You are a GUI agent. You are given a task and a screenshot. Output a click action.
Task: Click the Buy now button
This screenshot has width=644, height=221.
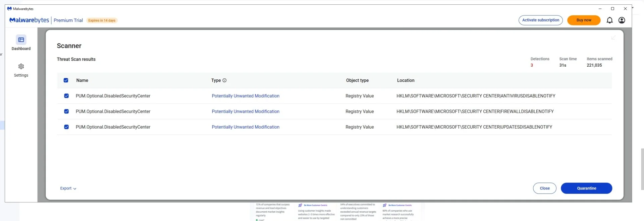[x=584, y=20]
